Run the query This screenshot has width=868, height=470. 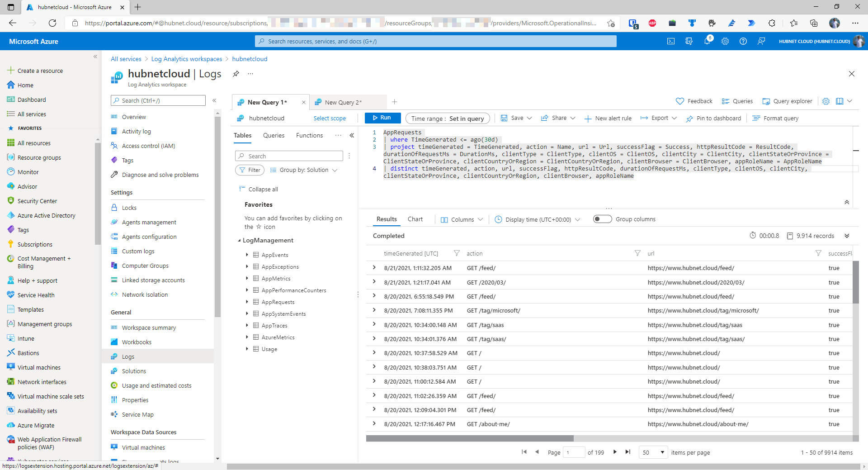click(x=382, y=118)
